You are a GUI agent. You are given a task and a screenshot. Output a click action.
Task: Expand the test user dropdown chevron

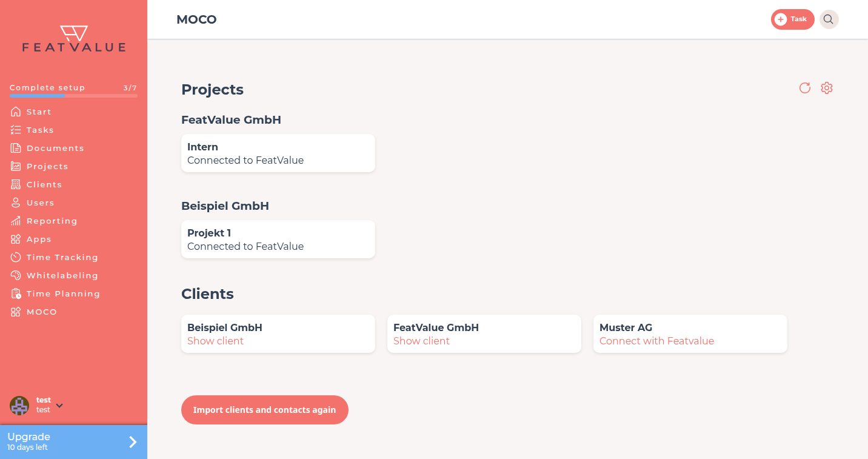59,406
